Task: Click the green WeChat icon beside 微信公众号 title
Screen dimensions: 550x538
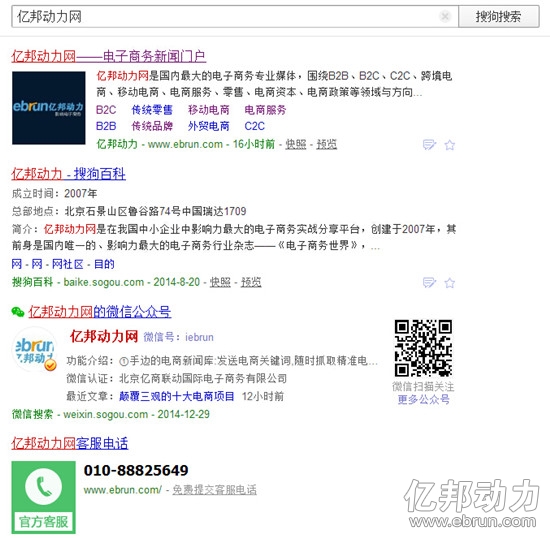Action: coord(18,312)
